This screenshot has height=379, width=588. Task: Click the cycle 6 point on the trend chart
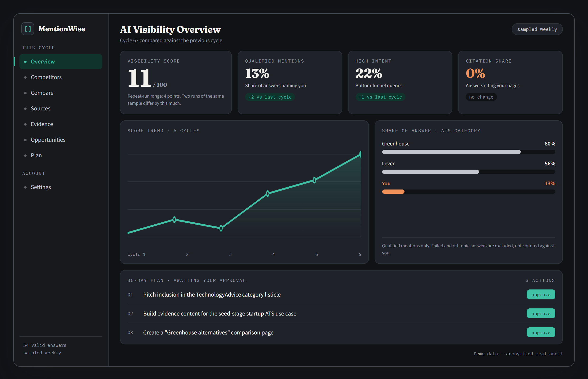coord(361,154)
